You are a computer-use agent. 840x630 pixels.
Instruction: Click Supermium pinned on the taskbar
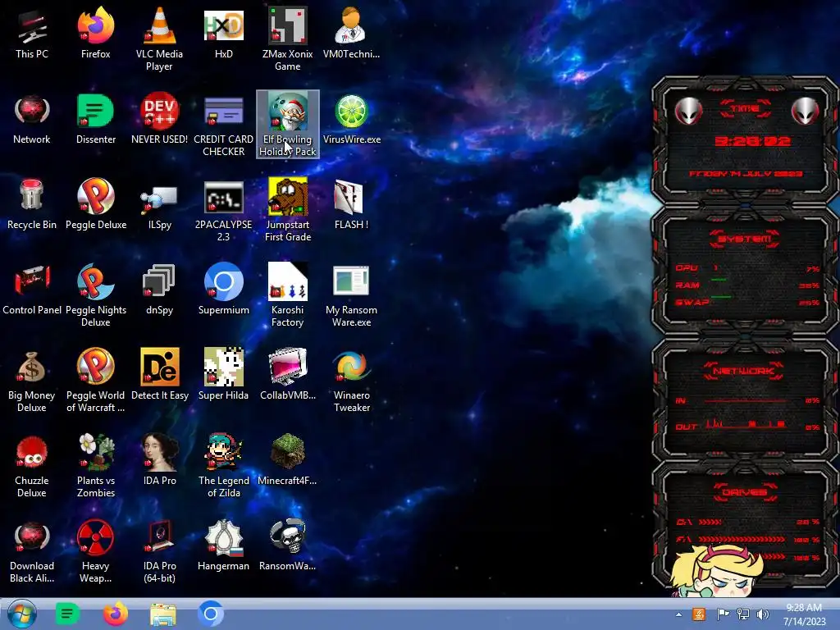(211, 614)
